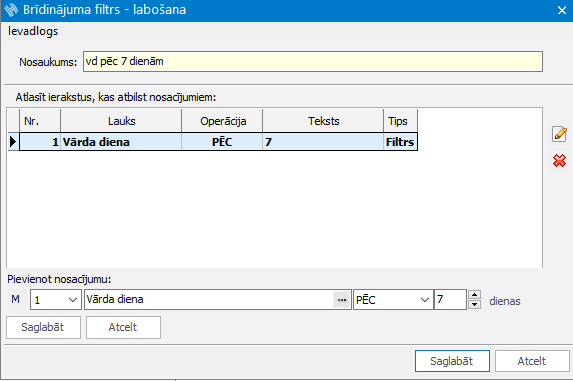Select the Teksts cell showing 7
The width and height of the screenshot is (573, 381).
323,142
